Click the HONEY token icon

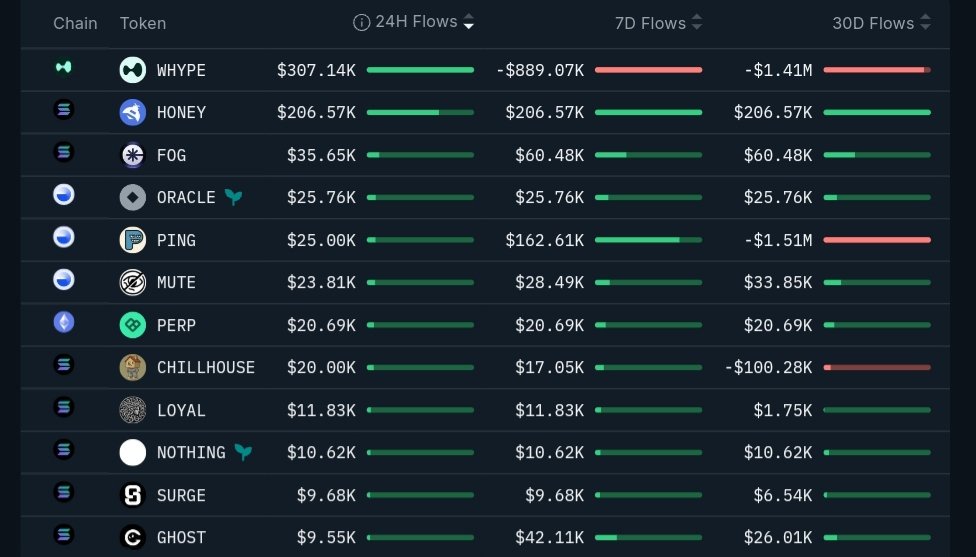click(133, 112)
